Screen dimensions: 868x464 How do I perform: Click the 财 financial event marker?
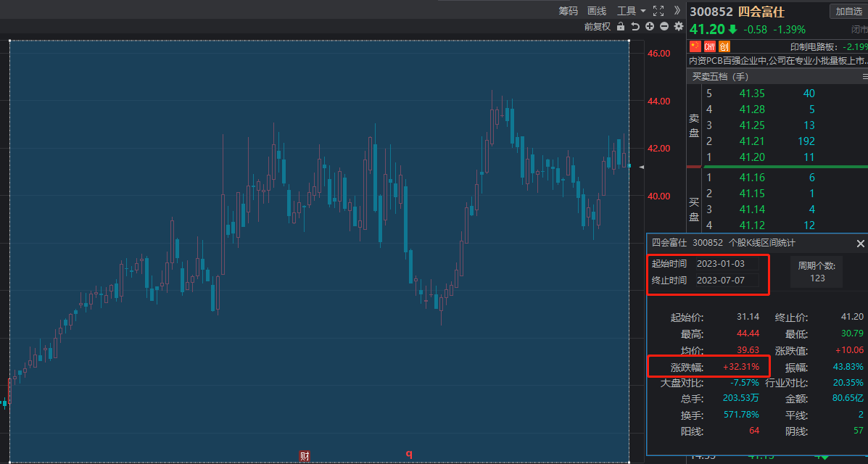[x=305, y=456]
